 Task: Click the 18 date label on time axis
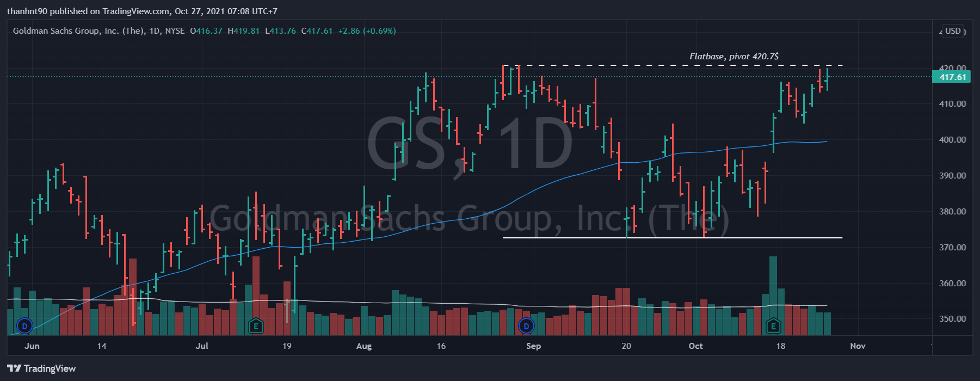(781, 346)
